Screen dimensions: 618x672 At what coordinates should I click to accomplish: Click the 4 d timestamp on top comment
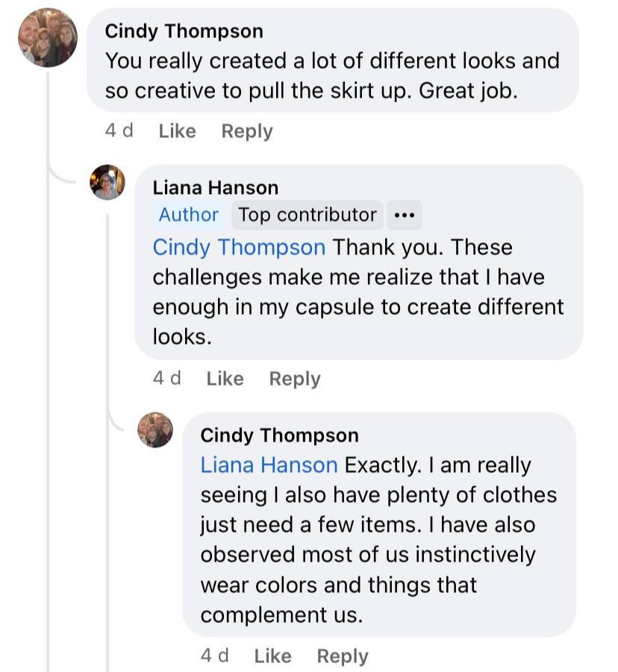click(x=119, y=131)
